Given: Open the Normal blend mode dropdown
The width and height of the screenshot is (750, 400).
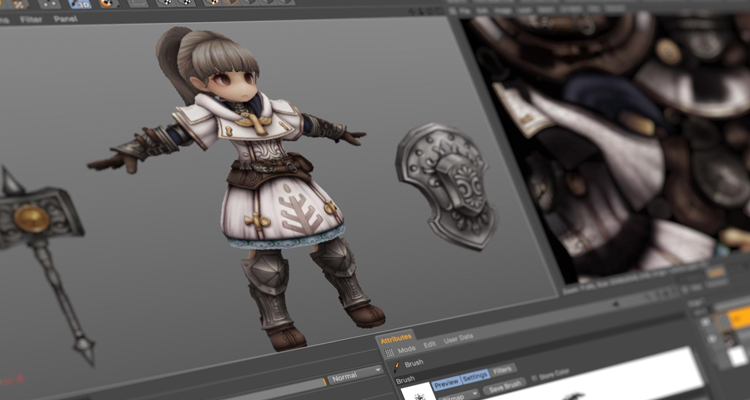Looking at the screenshot, I should [x=355, y=374].
